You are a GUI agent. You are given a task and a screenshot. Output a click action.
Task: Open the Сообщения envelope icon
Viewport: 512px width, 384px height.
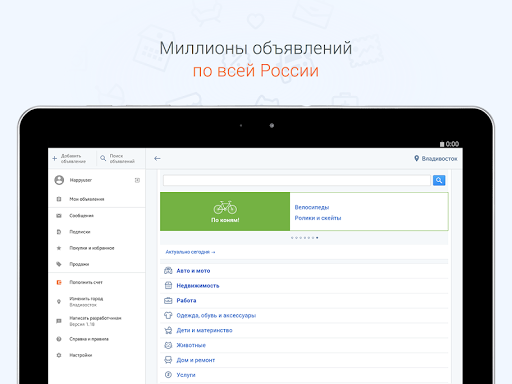pyautogui.click(x=59, y=216)
